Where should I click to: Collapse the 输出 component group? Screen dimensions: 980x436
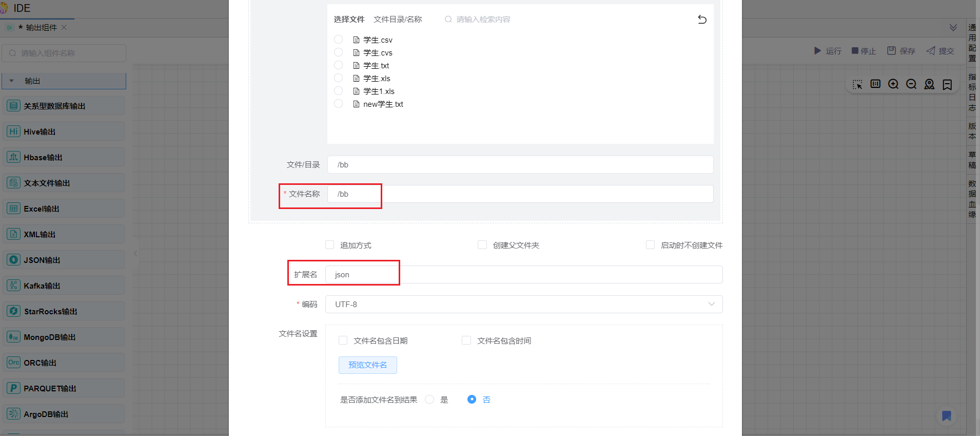tap(12, 81)
